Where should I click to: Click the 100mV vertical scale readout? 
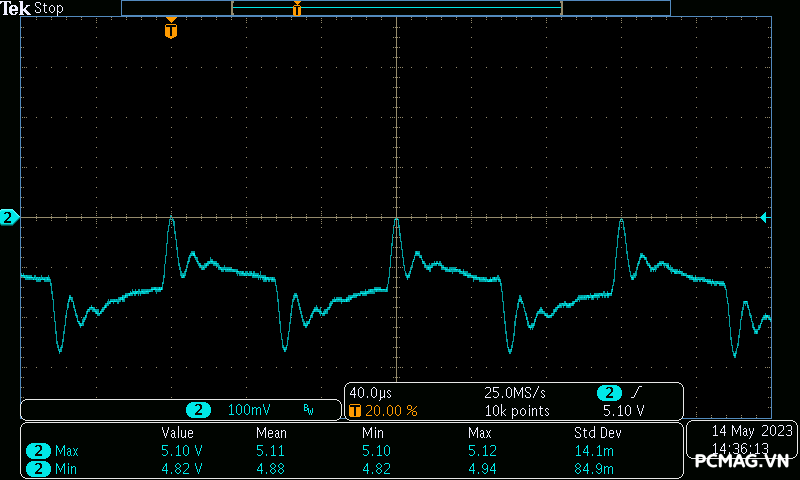pyautogui.click(x=249, y=410)
